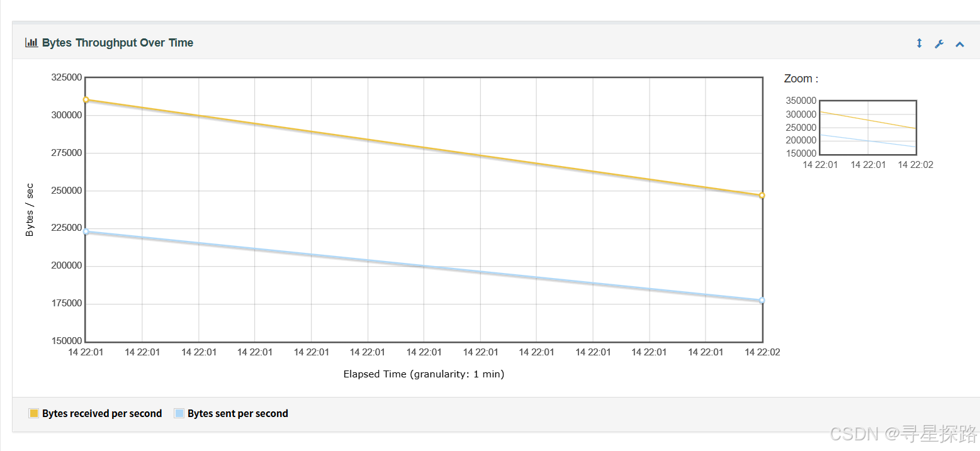This screenshot has width=980, height=451.
Task: Click the 350000 label in the zoom chart
Action: [x=801, y=101]
